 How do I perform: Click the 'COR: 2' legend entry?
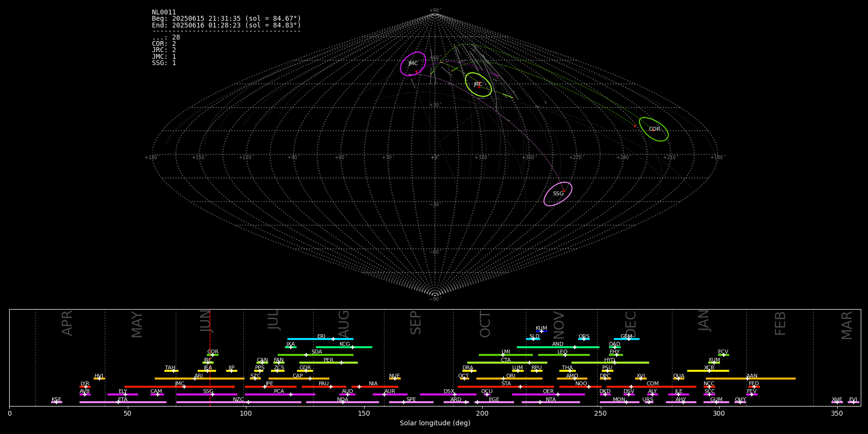coord(164,44)
